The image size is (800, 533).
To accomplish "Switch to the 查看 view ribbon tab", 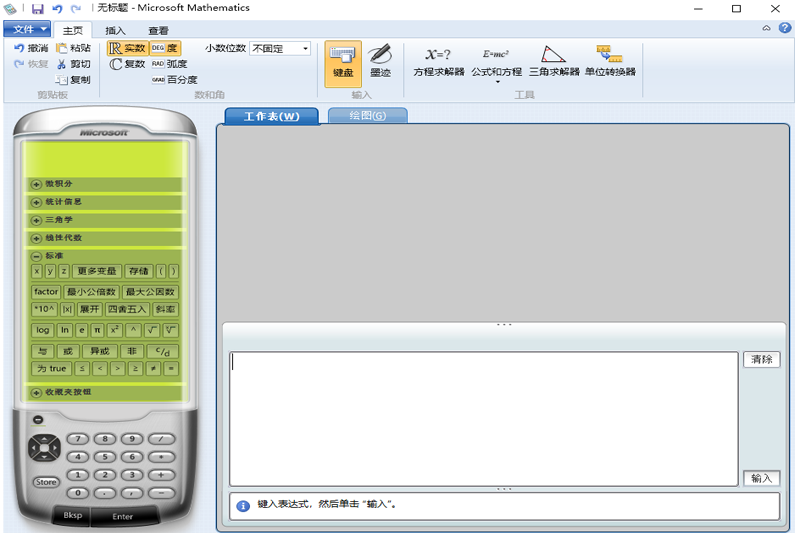I will pos(158,30).
